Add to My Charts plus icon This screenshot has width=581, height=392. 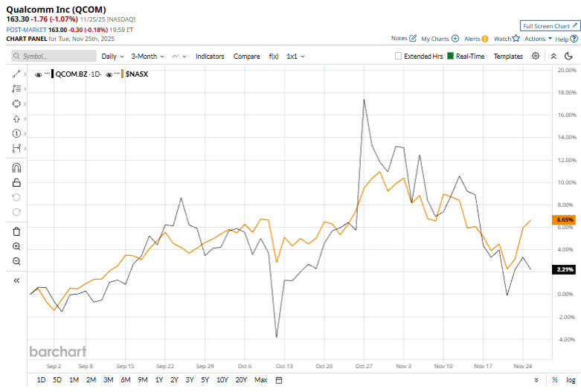(455, 39)
